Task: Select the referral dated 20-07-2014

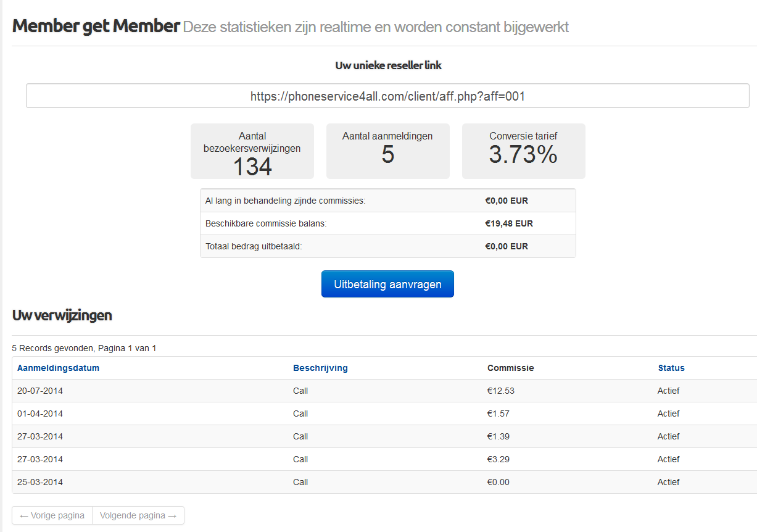Action: click(39, 391)
